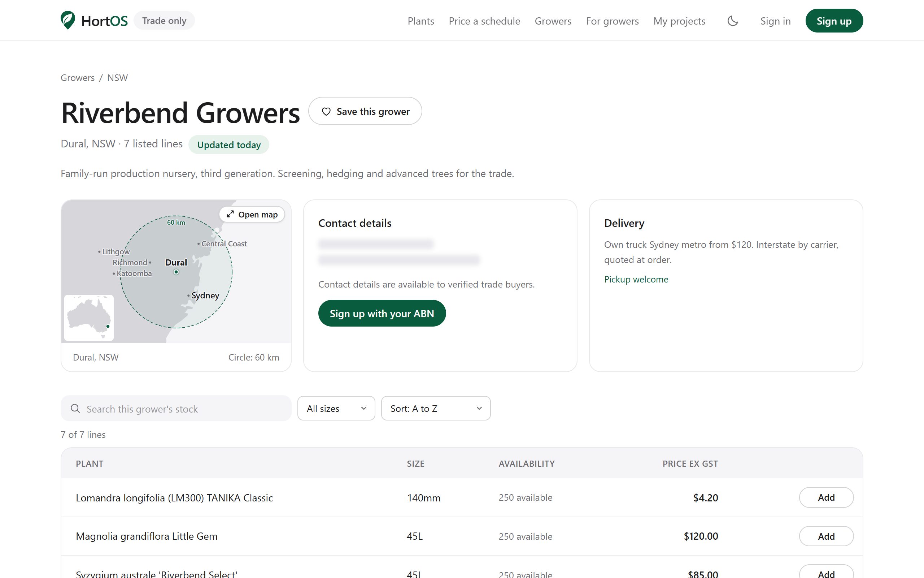This screenshot has height=578, width=924.
Task: Click the 7 of 7 lines count
Action: [83, 435]
